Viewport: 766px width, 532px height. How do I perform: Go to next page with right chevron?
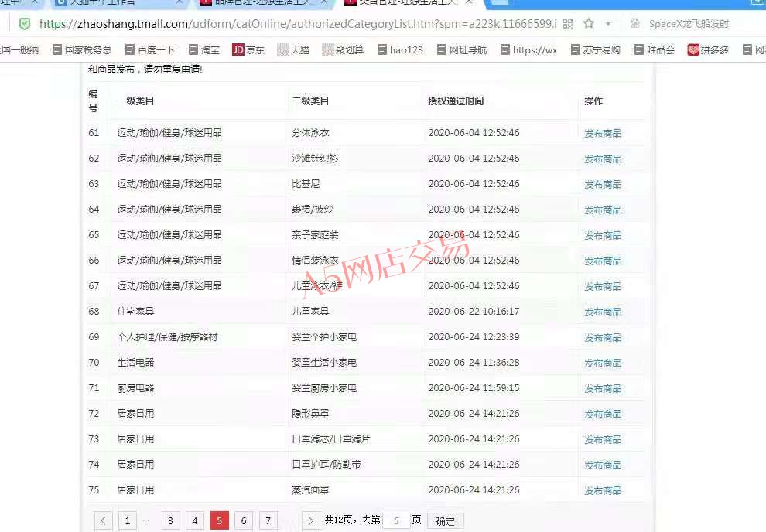point(310,520)
